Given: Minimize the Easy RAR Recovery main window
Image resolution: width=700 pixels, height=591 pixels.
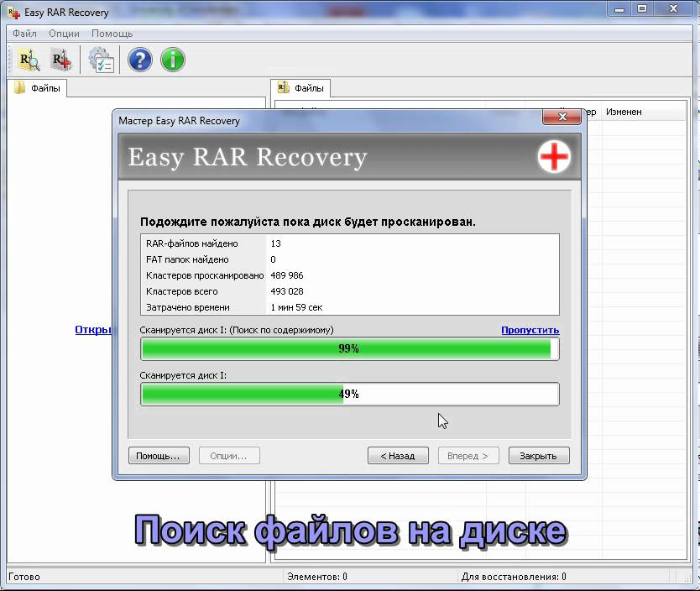Looking at the screenshot, I should point(619,9).
